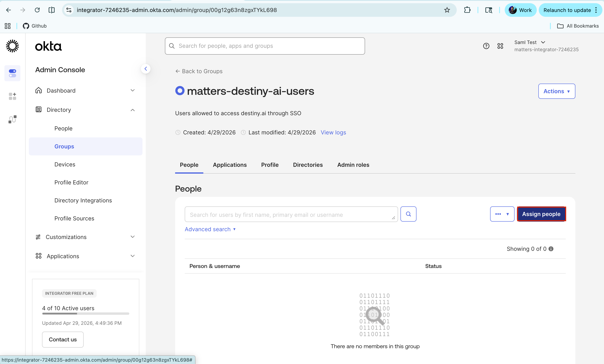Viewport: 604px width, 364px height.
Task: Open People in the Directory menu
Action: click(63, 128)
